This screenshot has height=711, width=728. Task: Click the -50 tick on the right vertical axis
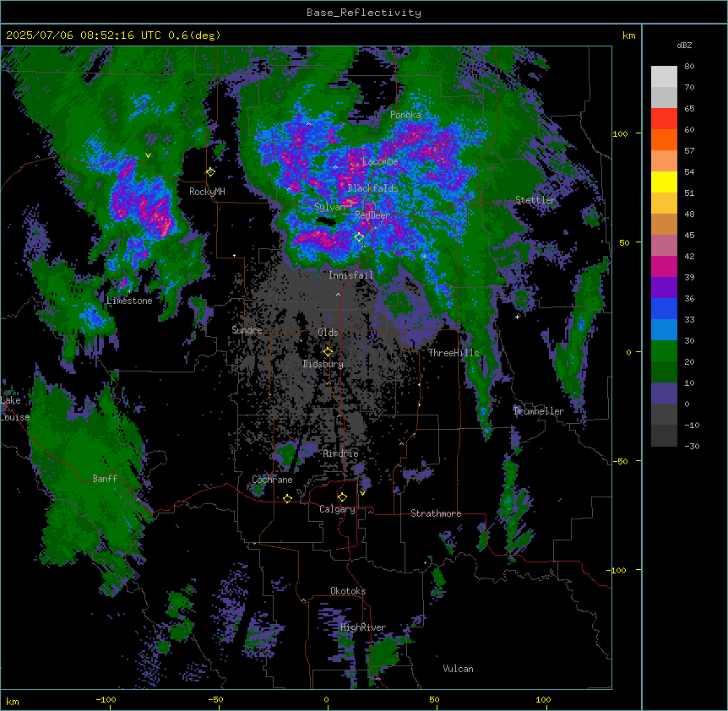click(620, 461)
